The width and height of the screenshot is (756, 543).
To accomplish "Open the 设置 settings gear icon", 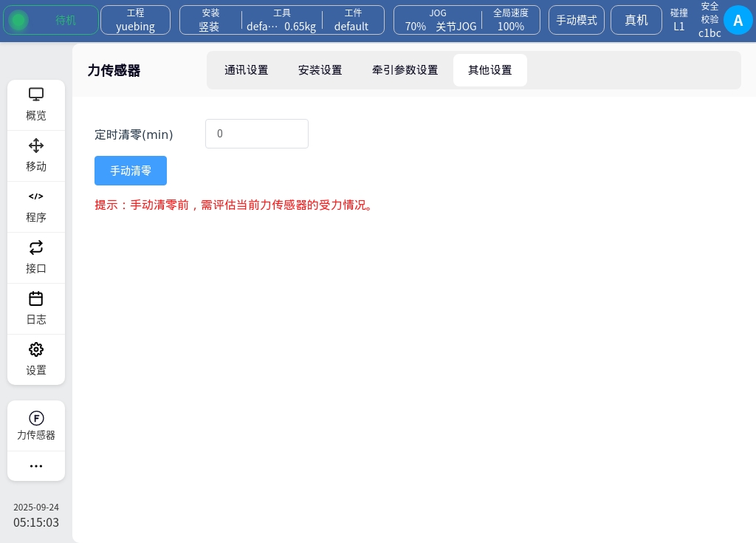I will (36, 349).
